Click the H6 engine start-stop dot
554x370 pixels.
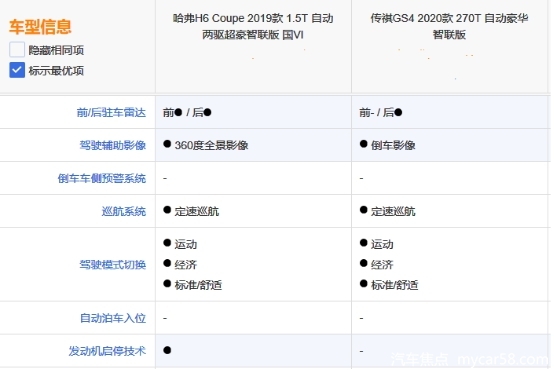pos(167,350)
